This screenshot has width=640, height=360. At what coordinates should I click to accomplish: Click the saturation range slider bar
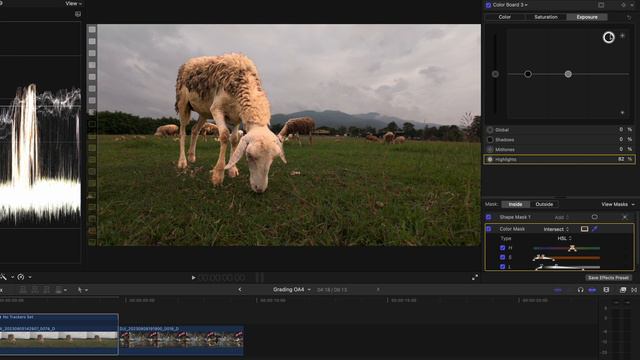[567, 258]
